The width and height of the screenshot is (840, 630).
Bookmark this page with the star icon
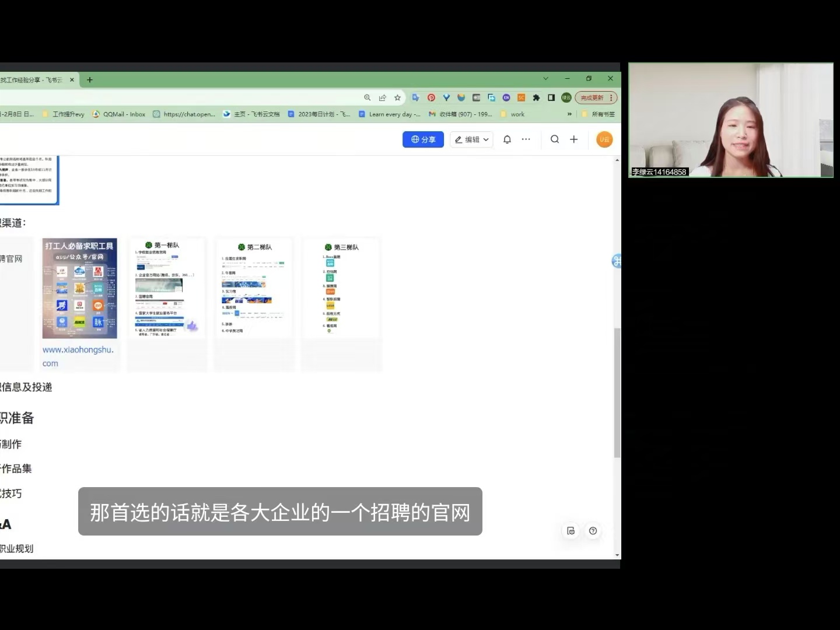[x=397, y=97]
